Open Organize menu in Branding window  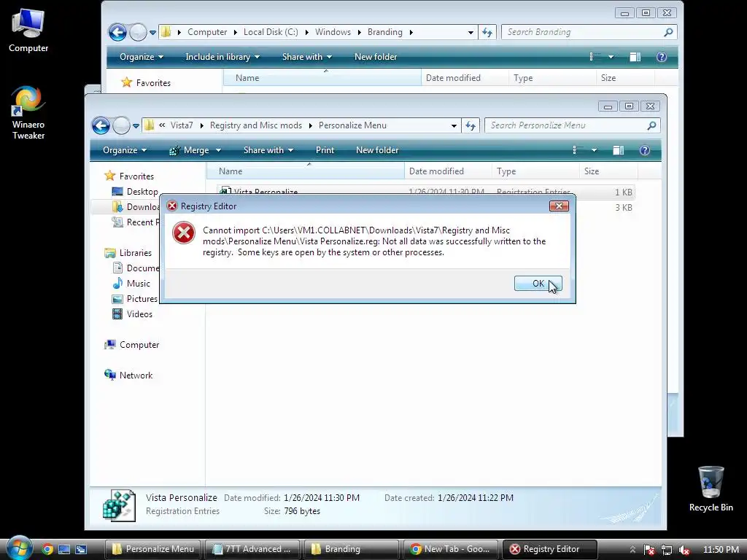coord(142,57)
